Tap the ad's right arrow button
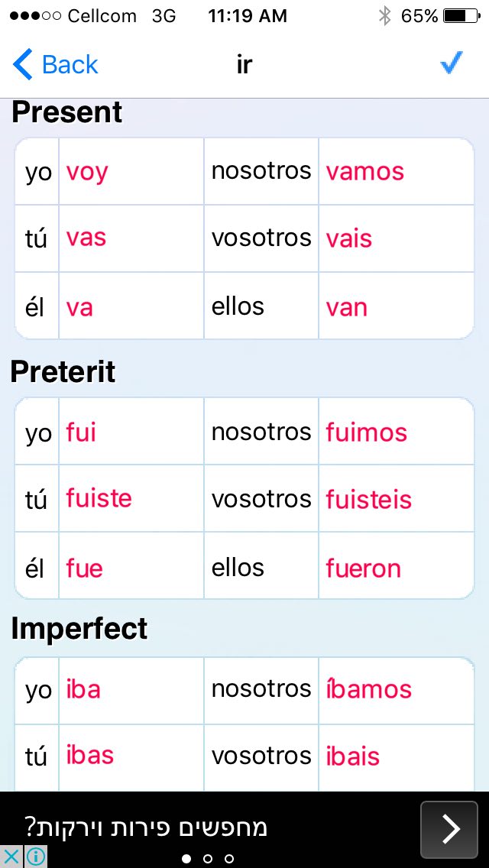 pyautogui.click(x=449, y=828)
